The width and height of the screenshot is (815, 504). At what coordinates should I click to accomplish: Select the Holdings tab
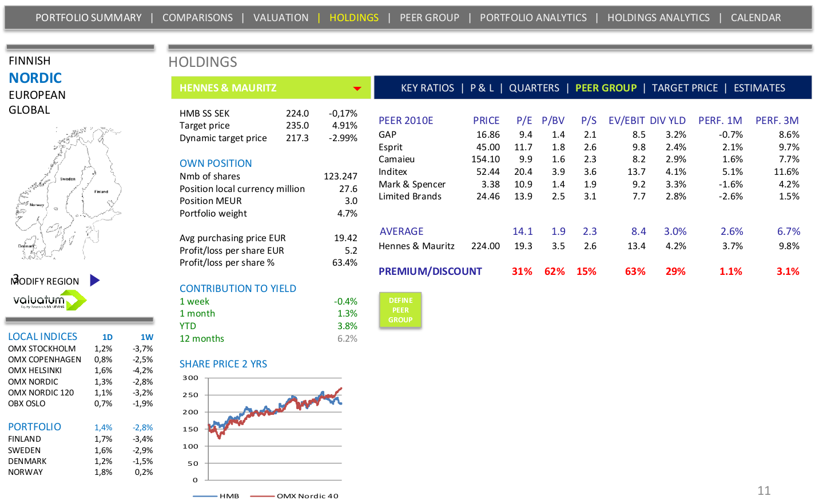point(354,18)
